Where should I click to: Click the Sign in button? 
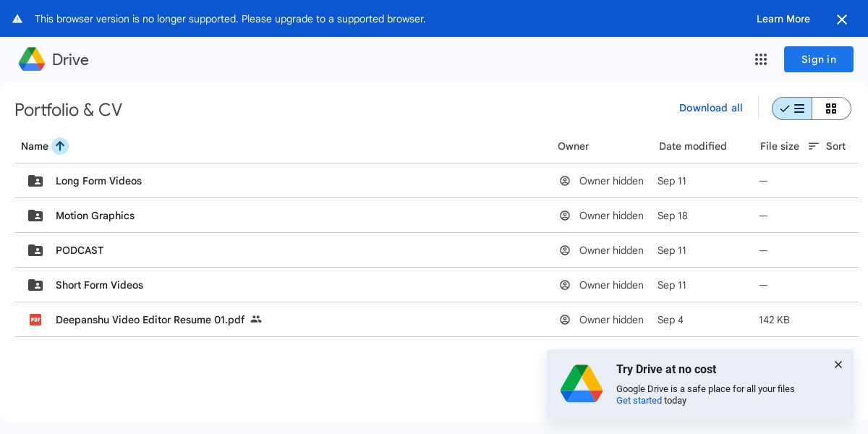(818, 59)
